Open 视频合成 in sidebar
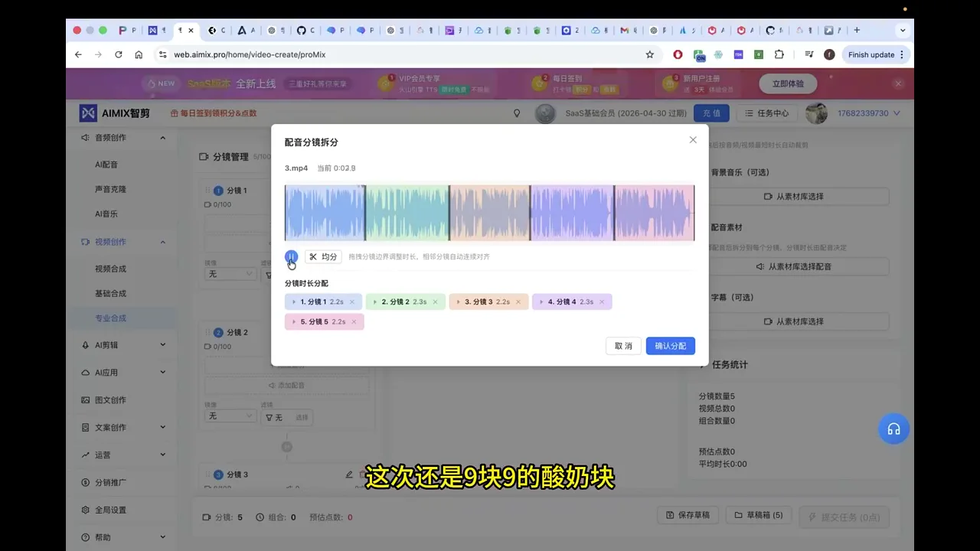 (x=110, y=269)
